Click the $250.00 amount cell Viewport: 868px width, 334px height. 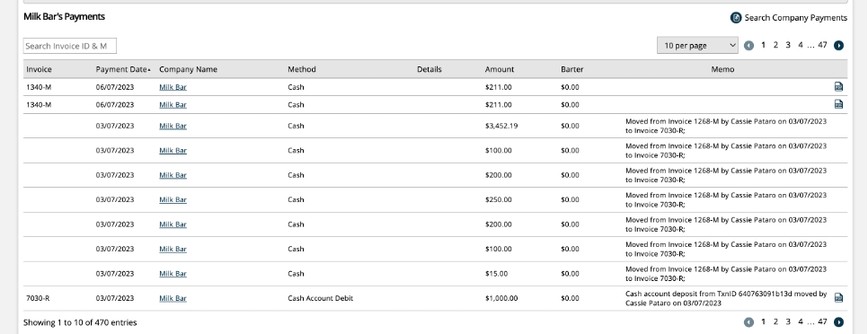[498, 199]
